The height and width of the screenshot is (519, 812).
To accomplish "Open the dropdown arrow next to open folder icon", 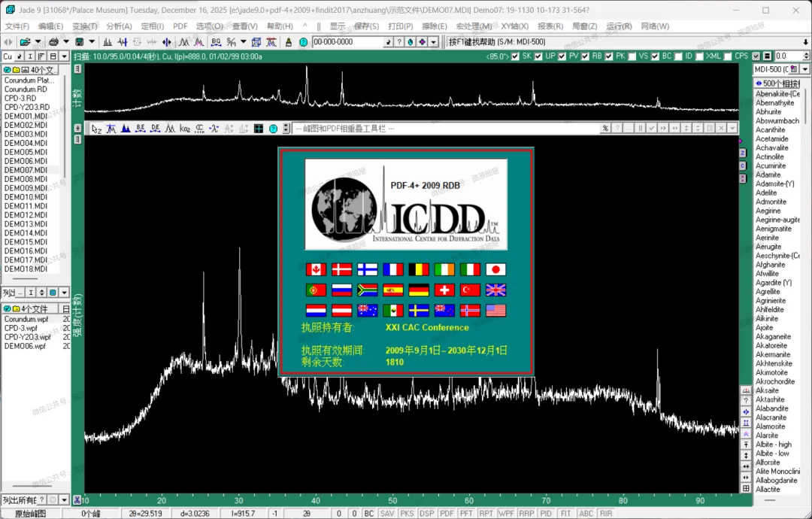I will [x=38, y=42].
